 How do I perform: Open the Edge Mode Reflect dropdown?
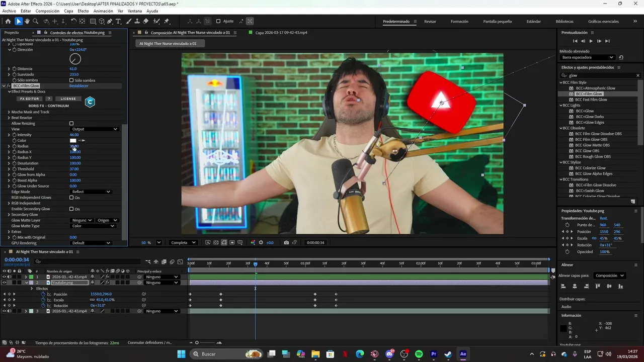(91, 192)
